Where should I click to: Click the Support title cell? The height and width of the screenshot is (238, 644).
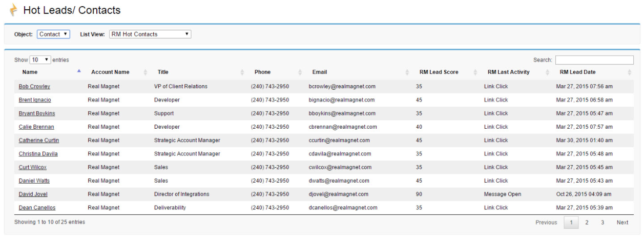pyautogui.click(x=164, y=113)
